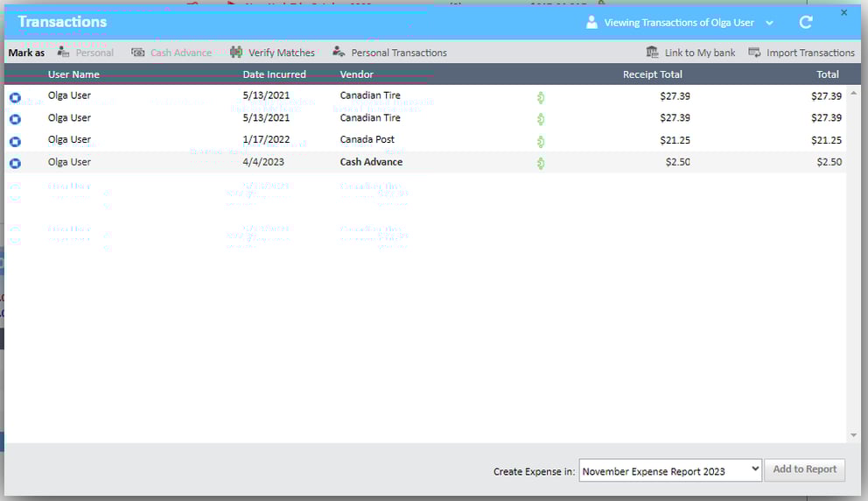Click Viewing Transactions of Olga User text
The height and width of the screenshot is (501, 868).
pyautogui.click(x=679, y=23)
